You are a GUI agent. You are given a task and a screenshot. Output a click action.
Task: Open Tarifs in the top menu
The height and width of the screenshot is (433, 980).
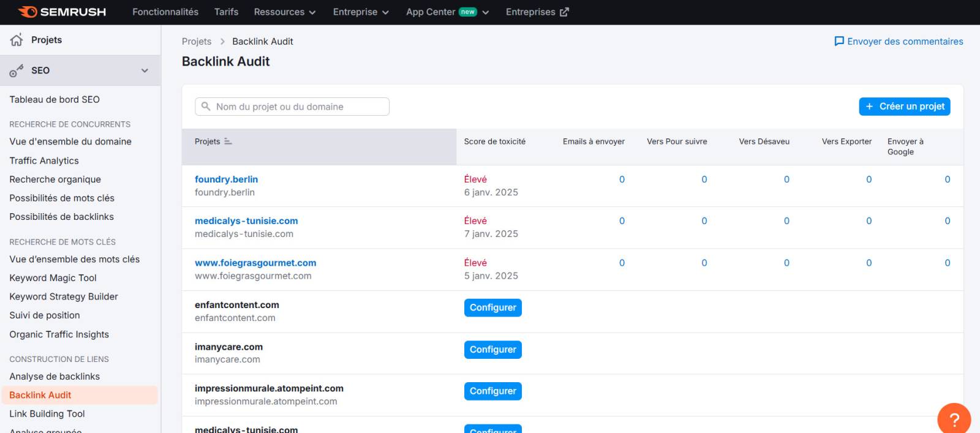[226, 12]
